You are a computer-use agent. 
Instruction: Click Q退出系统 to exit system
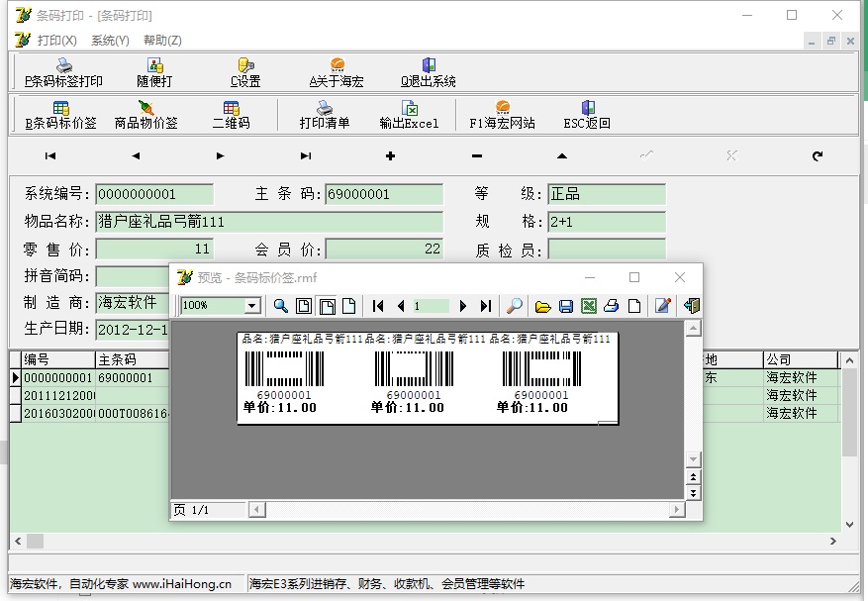(428, 73)
